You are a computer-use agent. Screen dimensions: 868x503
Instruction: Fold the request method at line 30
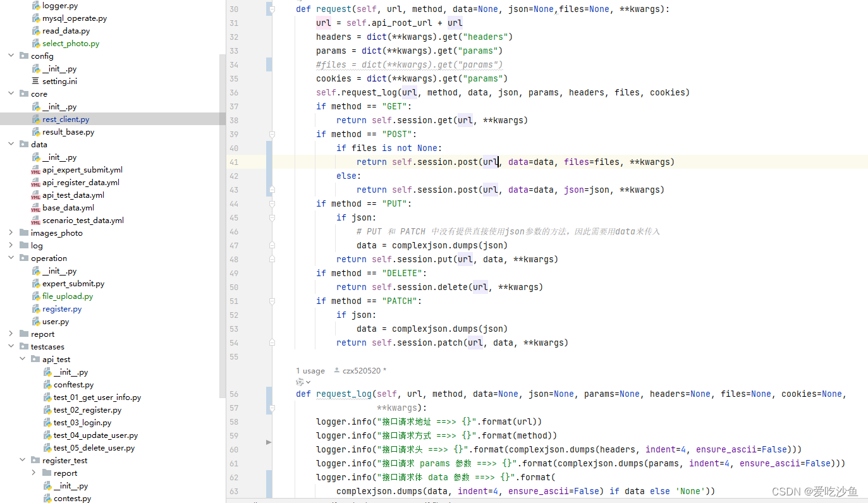click(272, 9)
